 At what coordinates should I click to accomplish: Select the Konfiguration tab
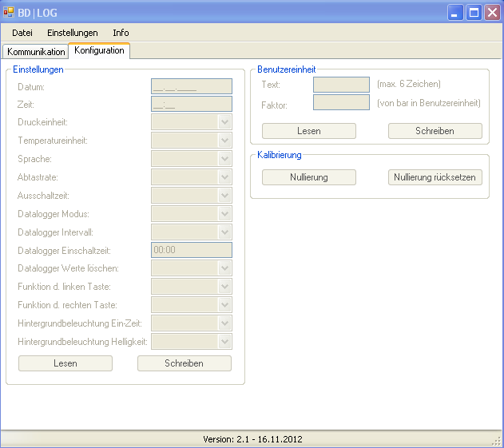pyautogui.click(x=99, y=50)
